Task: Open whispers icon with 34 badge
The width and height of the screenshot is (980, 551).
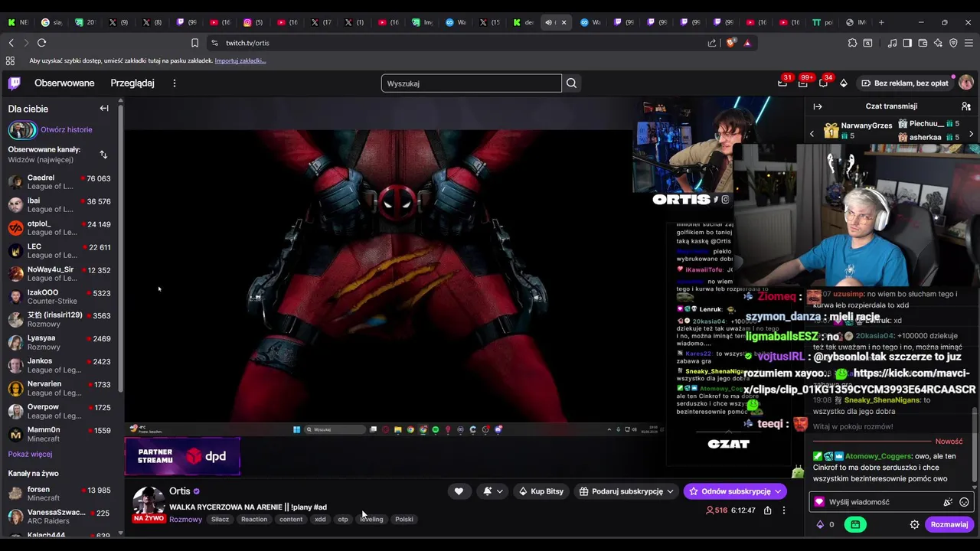Action: pyautogui.click(x=823, y=83)
